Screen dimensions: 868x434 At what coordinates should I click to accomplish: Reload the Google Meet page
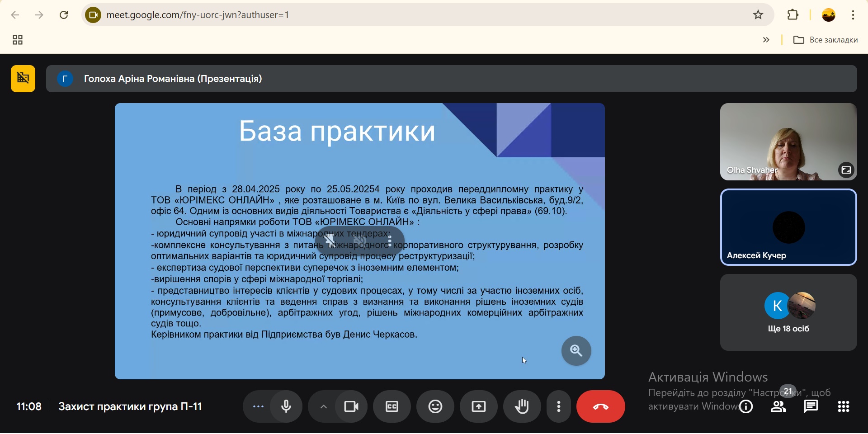click(x=64, y=15)
